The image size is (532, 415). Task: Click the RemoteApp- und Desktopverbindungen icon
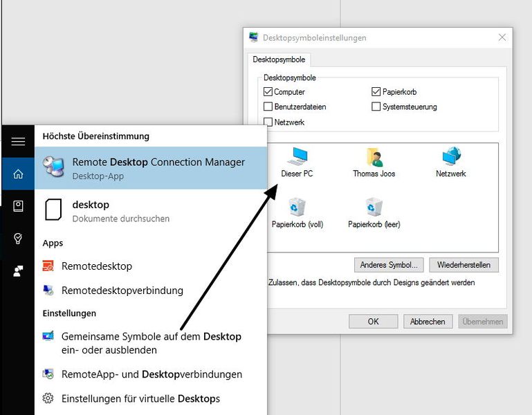click(x=48, y=374)
